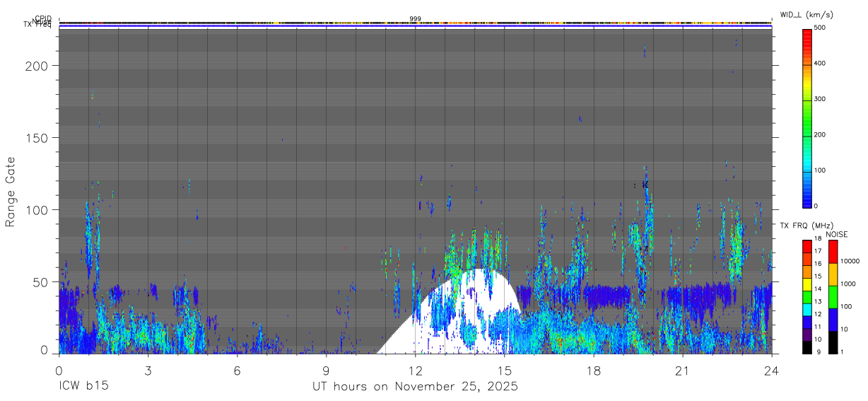The image size is (868, 401).
Task: Click the yellow NOISE swatch between 1000 and 10000
Action: [x=833, y=274]
